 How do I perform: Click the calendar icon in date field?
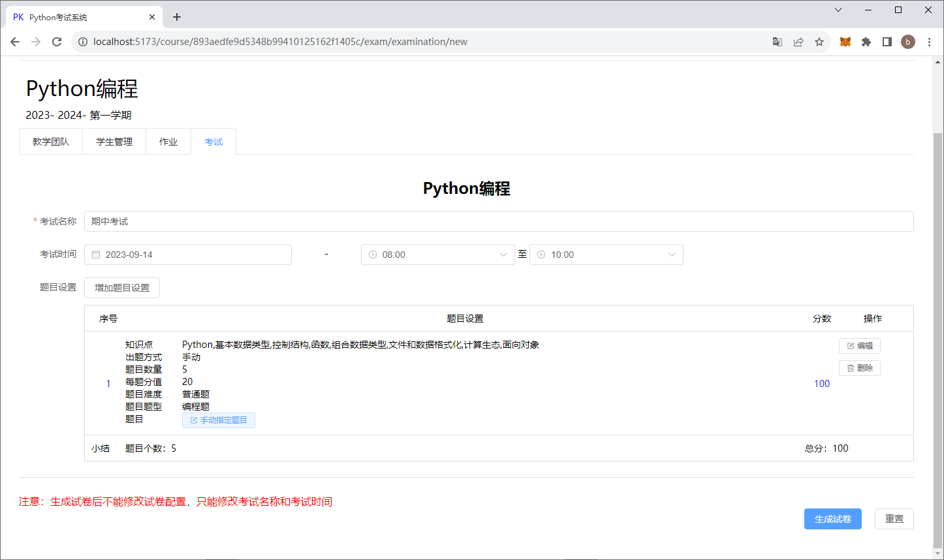click(x=96, y=255)
